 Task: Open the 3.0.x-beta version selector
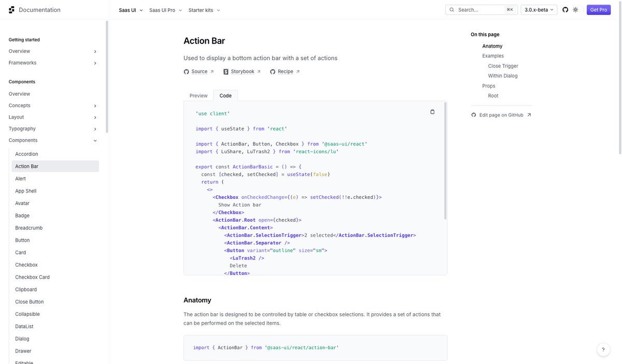point(539,10)
